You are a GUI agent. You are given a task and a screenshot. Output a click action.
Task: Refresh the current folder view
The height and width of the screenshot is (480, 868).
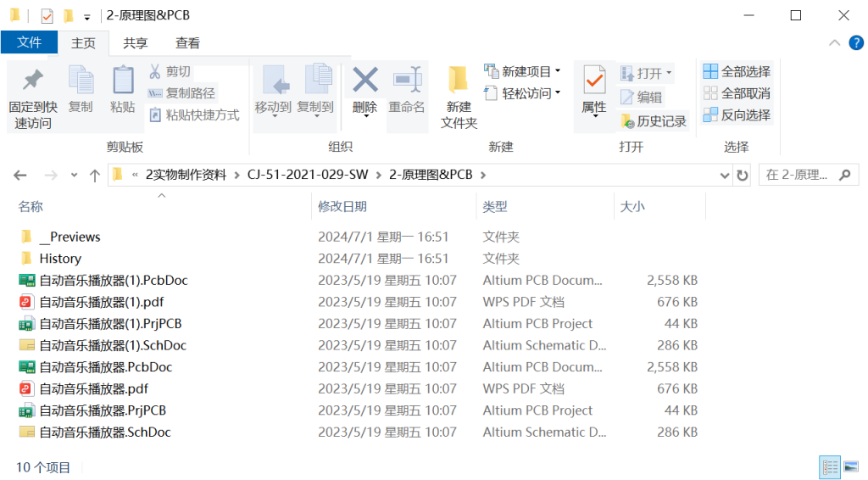pos(743,176)
